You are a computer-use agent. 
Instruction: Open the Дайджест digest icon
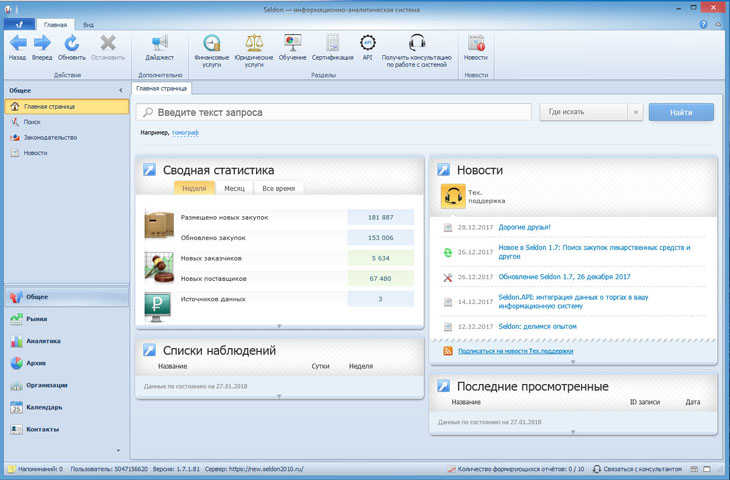click(x=159, y=43)
